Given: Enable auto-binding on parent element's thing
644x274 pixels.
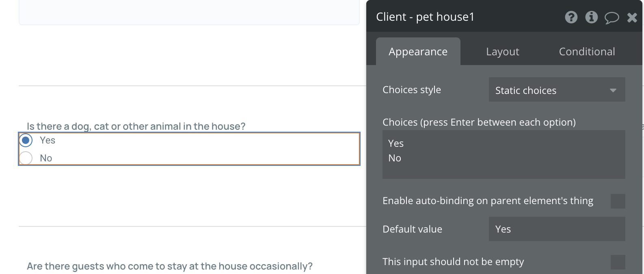Looking at the screenshot, I should pos(618,201).
